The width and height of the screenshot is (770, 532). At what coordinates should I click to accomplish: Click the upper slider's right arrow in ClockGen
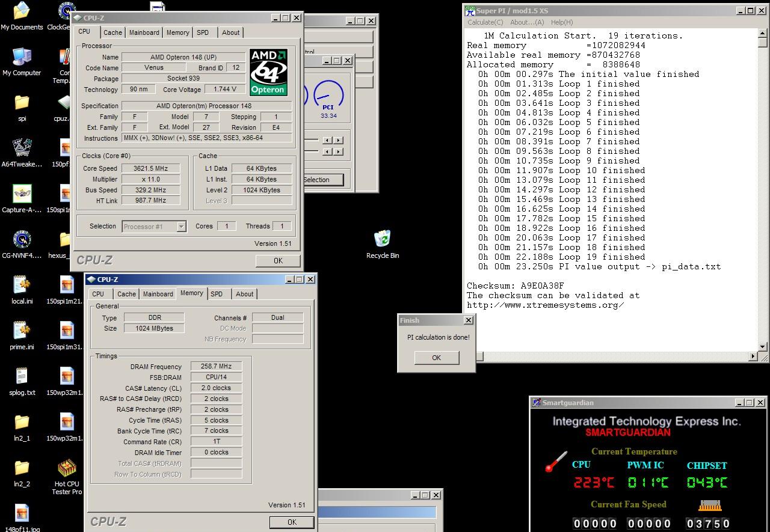(338, 140)
